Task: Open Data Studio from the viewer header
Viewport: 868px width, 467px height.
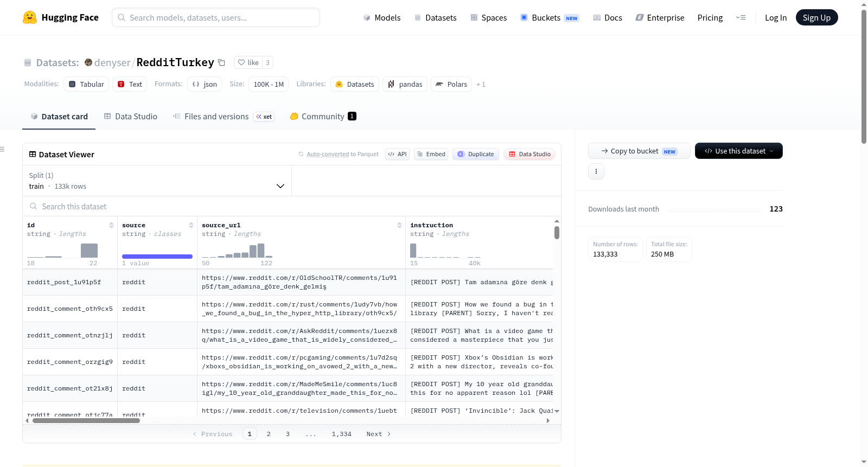Action: (x=529, y=154)
